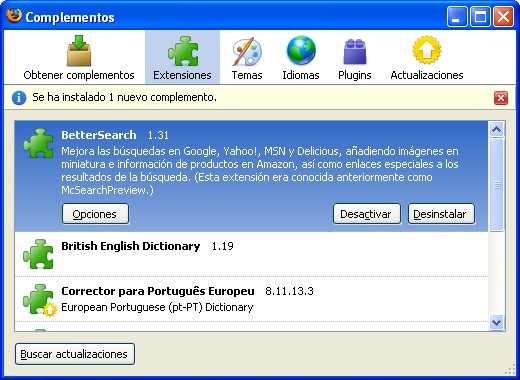520x380 pixels.
Task: Select Corrector para Português Europeu entry
Action: [x=251, y=299]
